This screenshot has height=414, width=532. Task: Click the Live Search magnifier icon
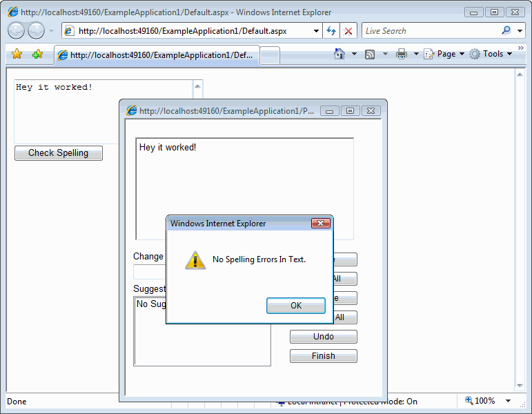click(506, 31)
